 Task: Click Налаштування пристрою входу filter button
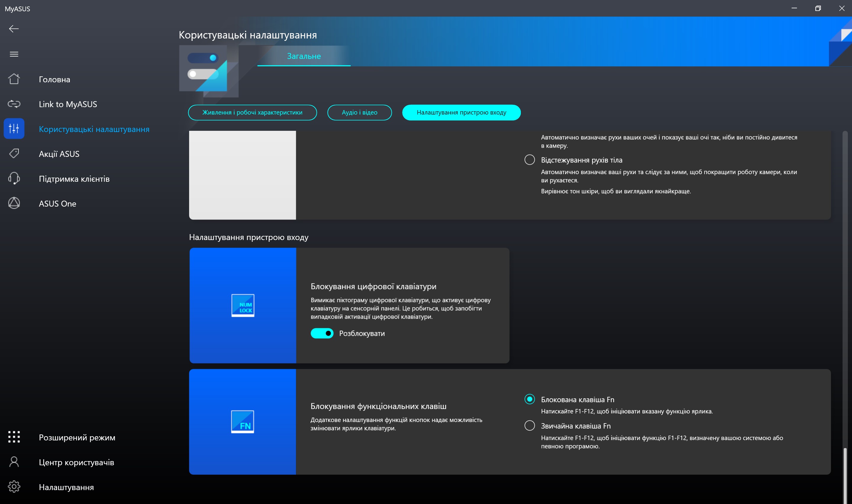[x=461, y=112]
